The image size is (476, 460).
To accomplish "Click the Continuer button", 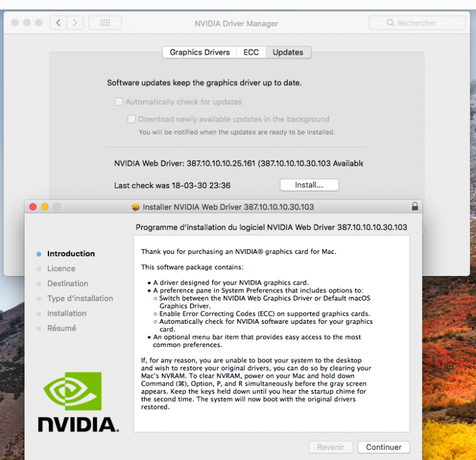I will click(384, 447).
